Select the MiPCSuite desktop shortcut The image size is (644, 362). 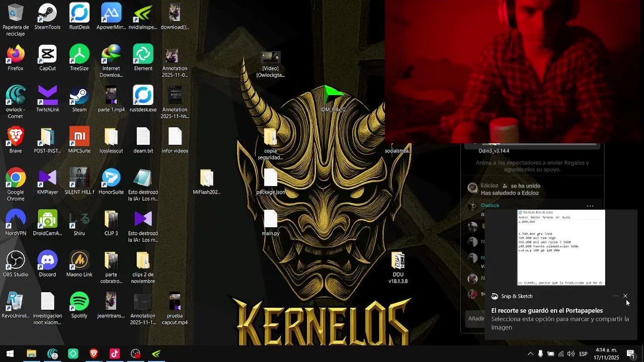point(79,140)
